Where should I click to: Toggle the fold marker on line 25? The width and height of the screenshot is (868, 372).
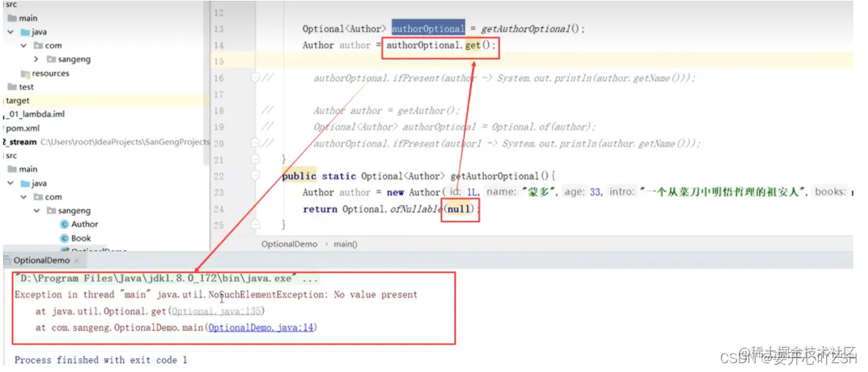pos(255,225)
